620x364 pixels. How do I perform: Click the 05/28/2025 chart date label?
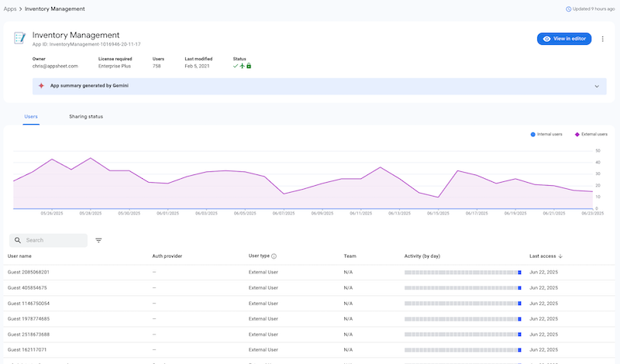point(91,214)
